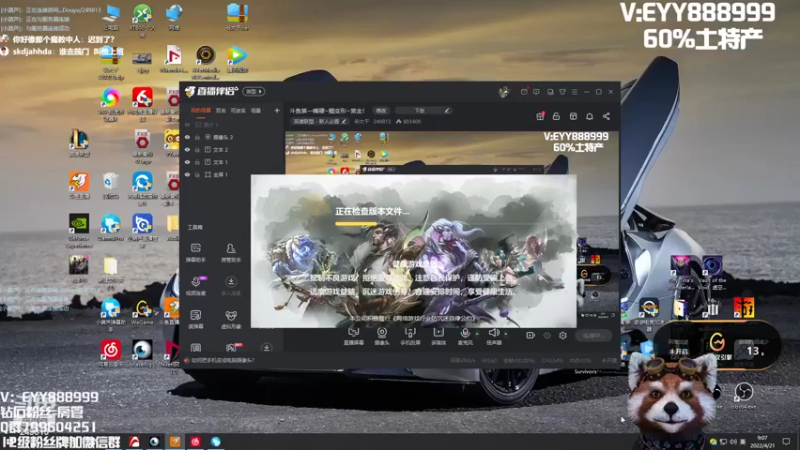Add 摄像头 camera source
The height and width of the screenshot is (450, 800).
click(x=382, y=336)
